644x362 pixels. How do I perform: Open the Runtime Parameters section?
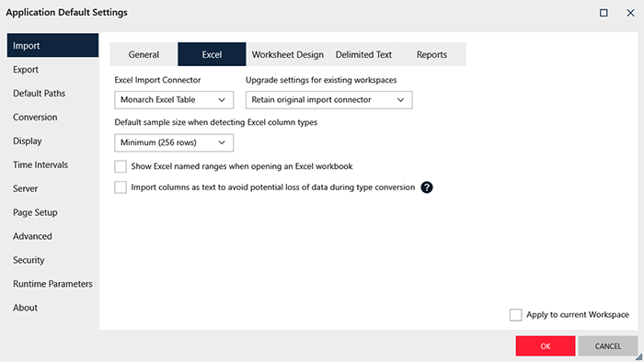coord(52,284)
